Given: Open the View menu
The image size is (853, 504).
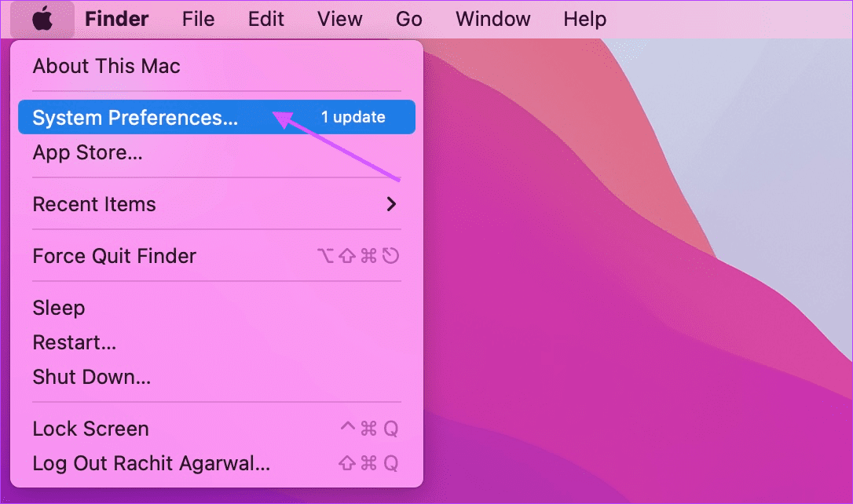Looking at the screenshot, I should tap(340, 19).
